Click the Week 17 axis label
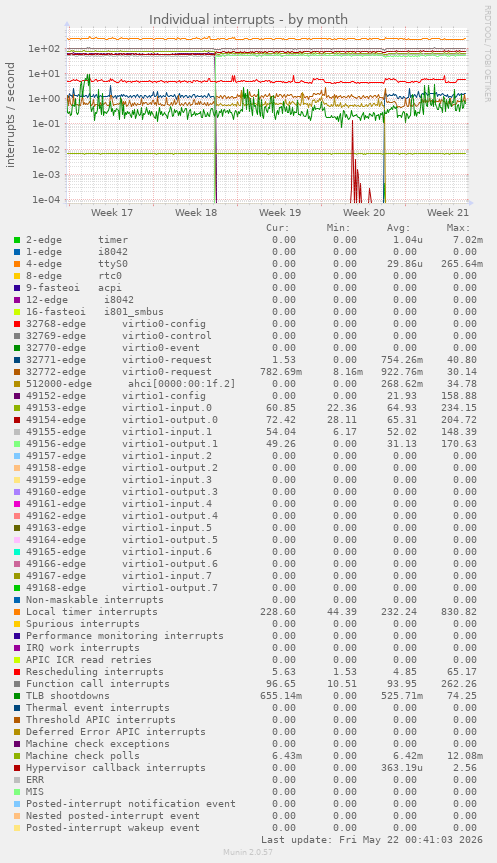Image resolution: width=497 pixels, height=863 pixels. [112, 212]
